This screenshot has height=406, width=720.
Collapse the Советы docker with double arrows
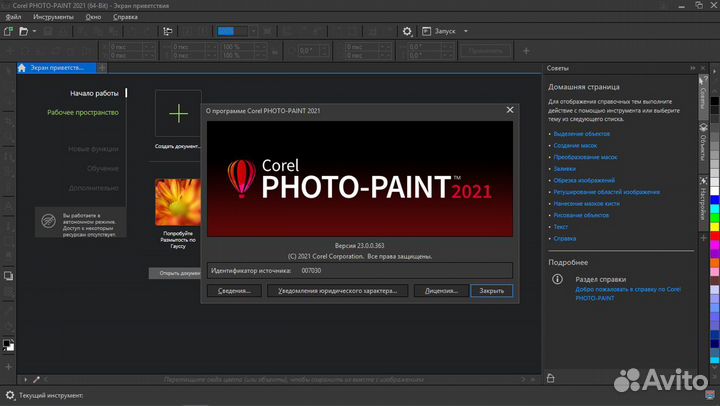[692, 68]
